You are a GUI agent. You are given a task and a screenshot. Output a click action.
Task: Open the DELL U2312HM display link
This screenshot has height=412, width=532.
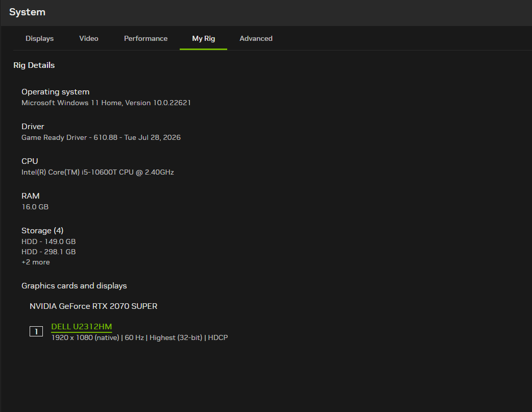[81, 326]
